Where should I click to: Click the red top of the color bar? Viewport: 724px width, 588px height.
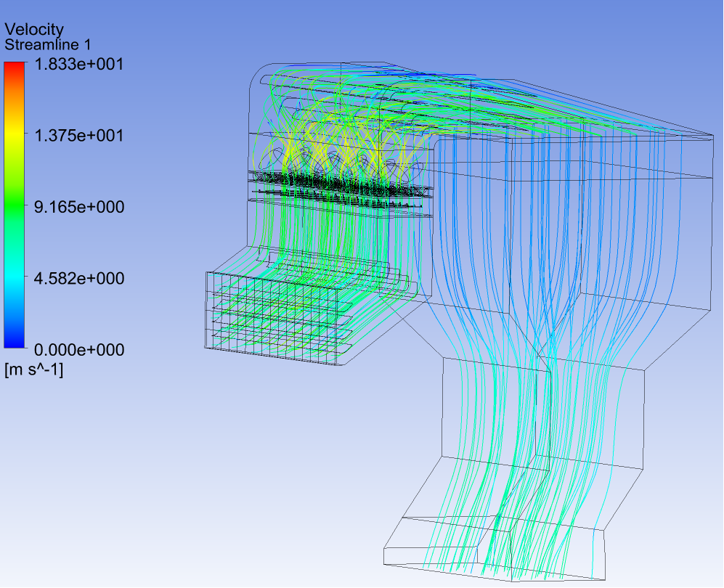pos(14,67)
